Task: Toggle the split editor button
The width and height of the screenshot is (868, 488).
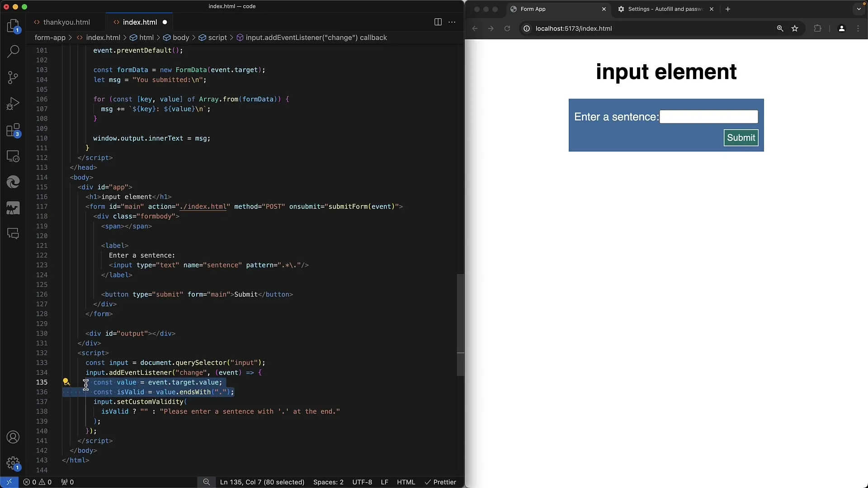Action: tap(438, 21)
